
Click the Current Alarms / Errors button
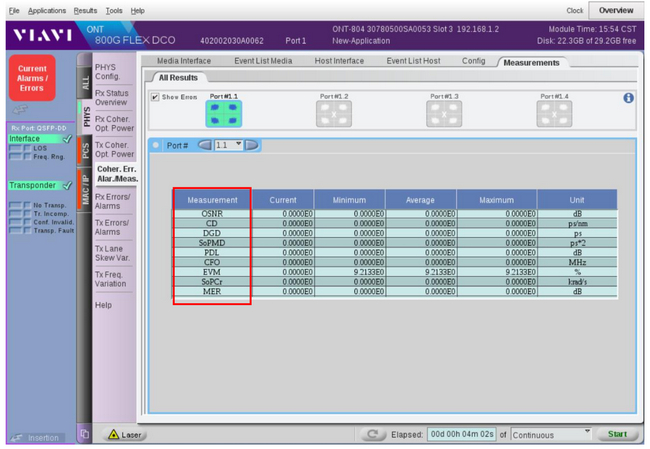pyautogui.click(x=34, y=76)
